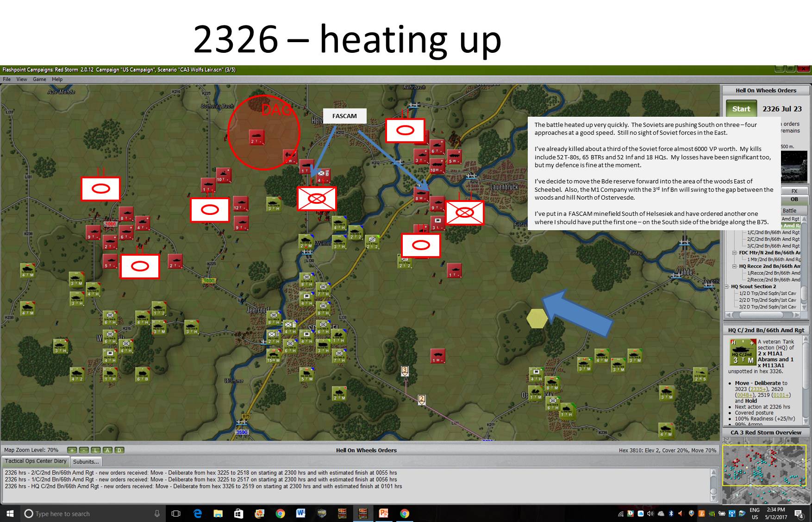Select 3/C/2nd Bn/66th Amd Rgt in tree
The image size is (812, 522).
pos(773,246)
